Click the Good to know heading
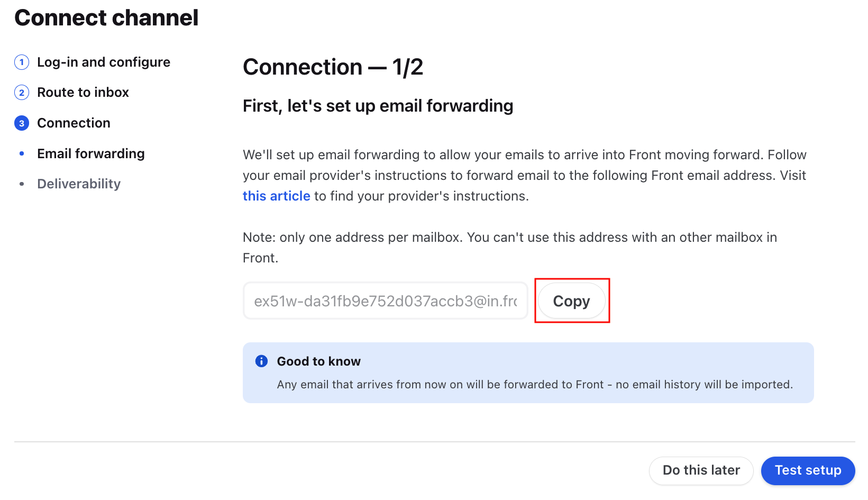 (x=319, y=361)
